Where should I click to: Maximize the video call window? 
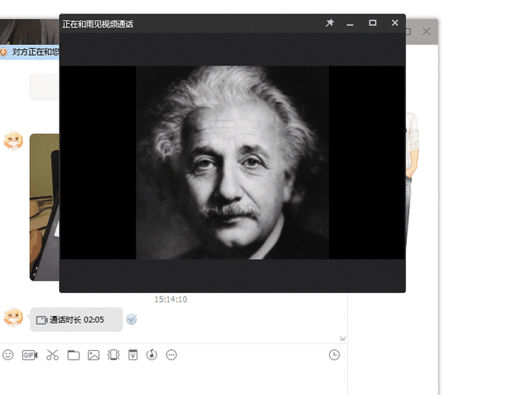tap(373, 24)
